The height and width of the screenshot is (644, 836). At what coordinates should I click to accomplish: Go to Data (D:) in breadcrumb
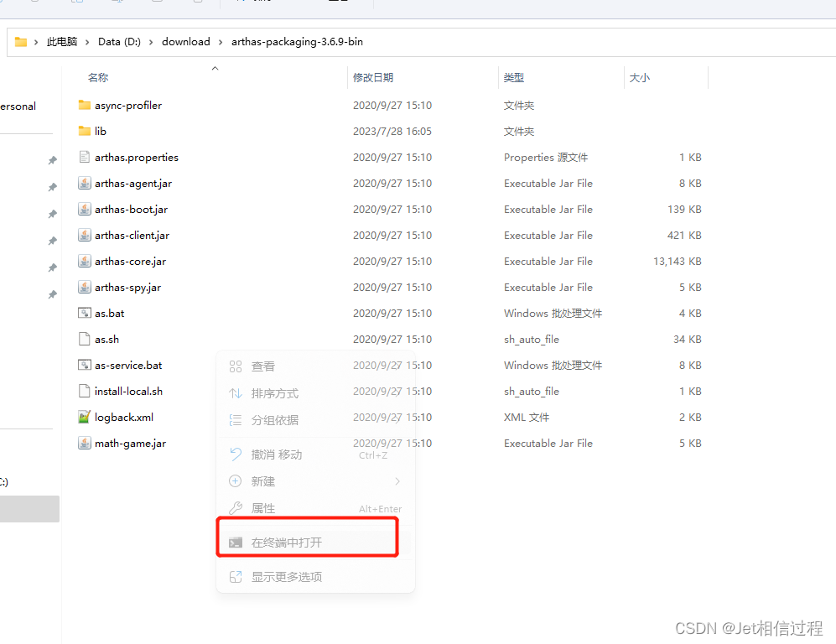click(119, 42)
